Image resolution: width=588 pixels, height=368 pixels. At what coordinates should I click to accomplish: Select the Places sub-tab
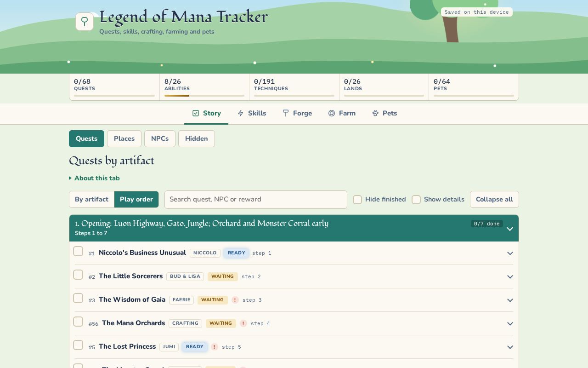coord(124,138)
